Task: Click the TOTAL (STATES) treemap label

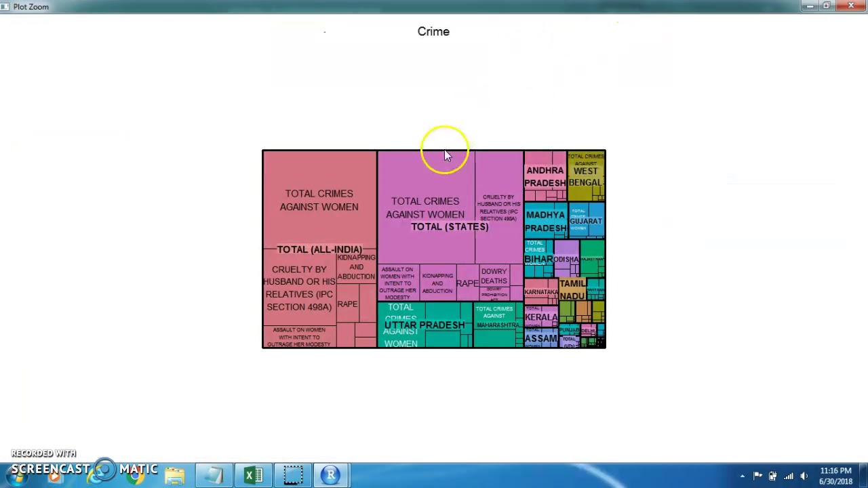Action: point(450,226)
